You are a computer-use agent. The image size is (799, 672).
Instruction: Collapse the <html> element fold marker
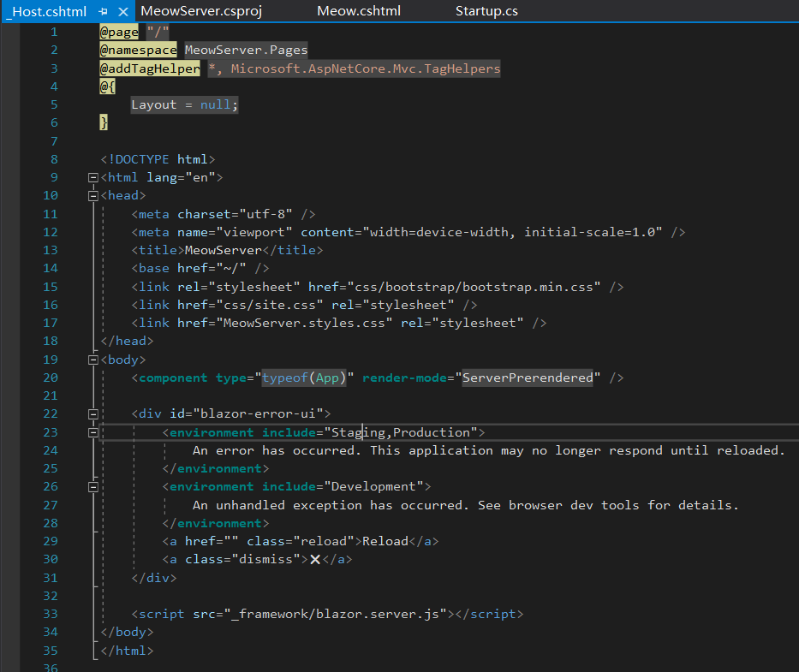point(93,176)
